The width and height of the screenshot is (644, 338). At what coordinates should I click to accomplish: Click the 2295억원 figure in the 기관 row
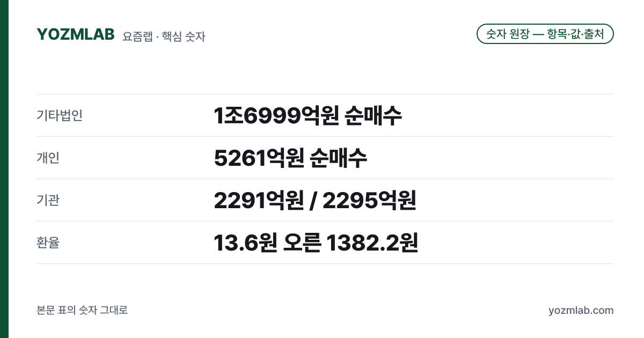pyautogui.click(x=369, y=200)
